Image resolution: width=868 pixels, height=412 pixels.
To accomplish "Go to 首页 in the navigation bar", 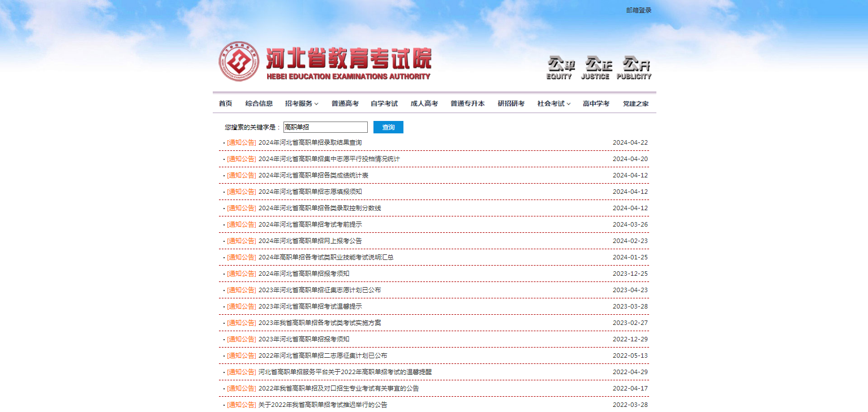I will click(225, 103).
